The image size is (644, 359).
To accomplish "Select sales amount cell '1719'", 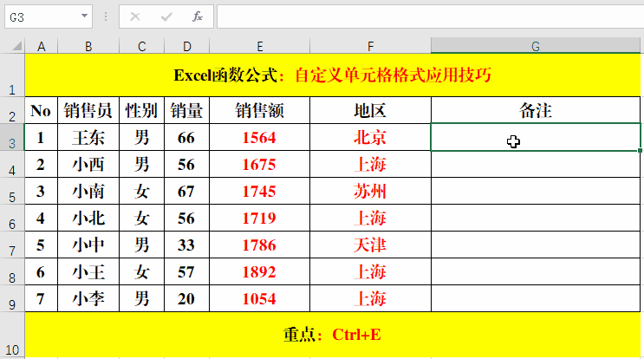I will click(259, 218).
